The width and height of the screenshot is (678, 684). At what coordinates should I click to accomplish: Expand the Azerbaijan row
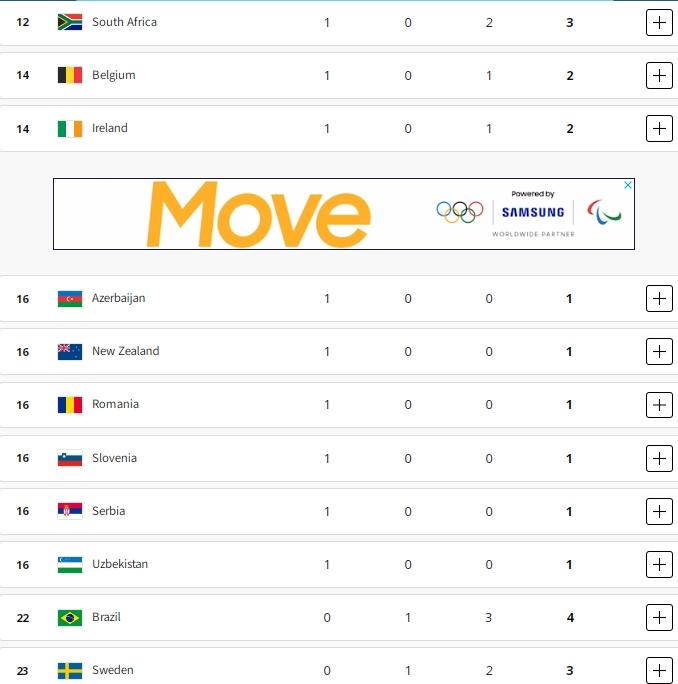point(659,298)
